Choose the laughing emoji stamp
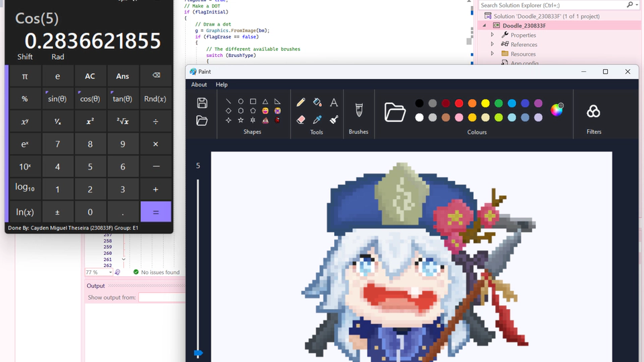The height and width of the screenshot is (362, 644). (266, 111)
